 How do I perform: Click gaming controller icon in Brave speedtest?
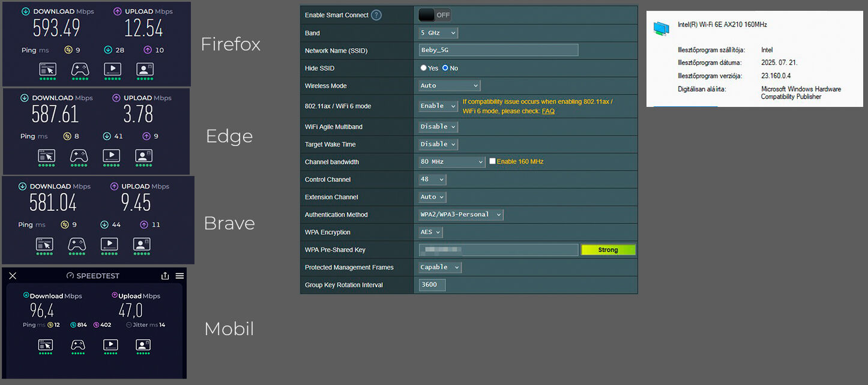(x=76, y=244)
